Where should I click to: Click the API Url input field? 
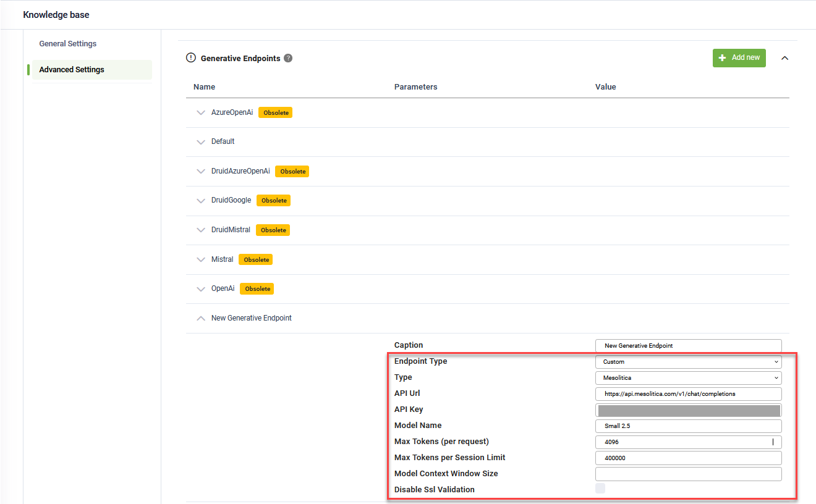pos(689,394)
